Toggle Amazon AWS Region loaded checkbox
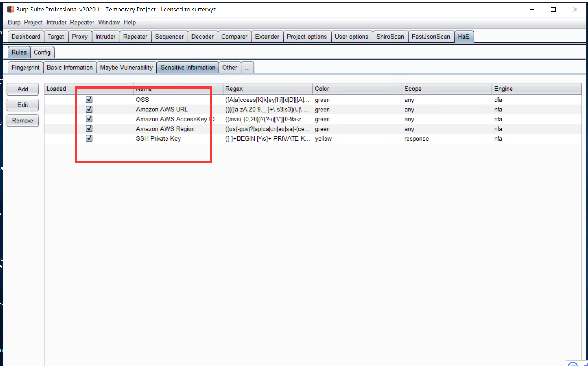 89,128
